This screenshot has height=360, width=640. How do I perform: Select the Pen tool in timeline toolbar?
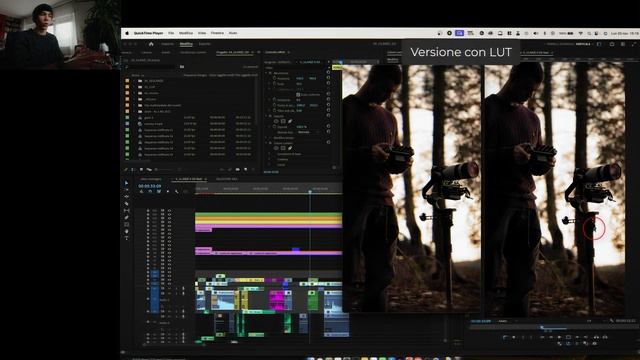click(127, 218)
